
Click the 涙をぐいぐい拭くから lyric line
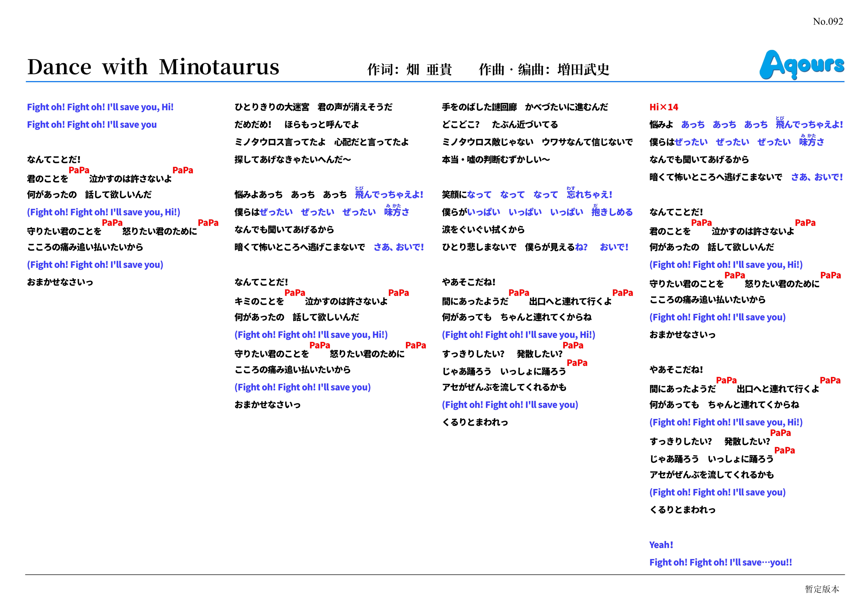pos(483,230)
